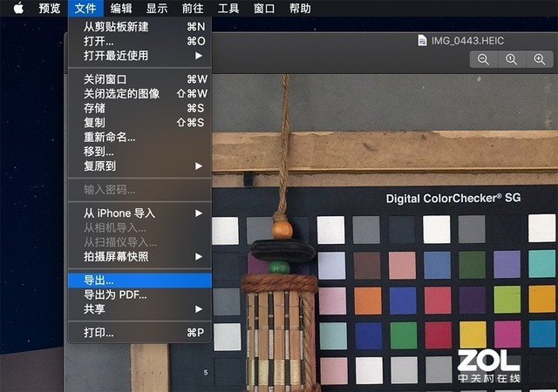Screen dimensions: 558x392
Task: Expand the 复原到 submenu
Action: pyautogui.click(x=139, y=166)
